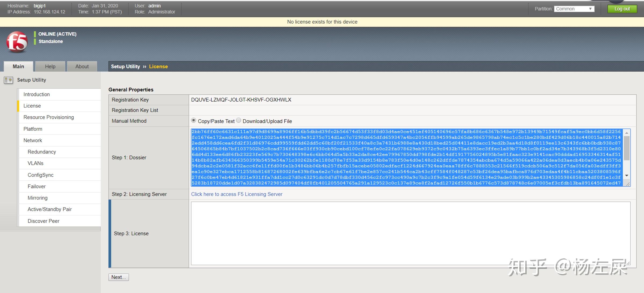This screenshot has width=644, height=293.
Task: Click the Dossier textarea resize handle
Action: [x=628, y=184]
